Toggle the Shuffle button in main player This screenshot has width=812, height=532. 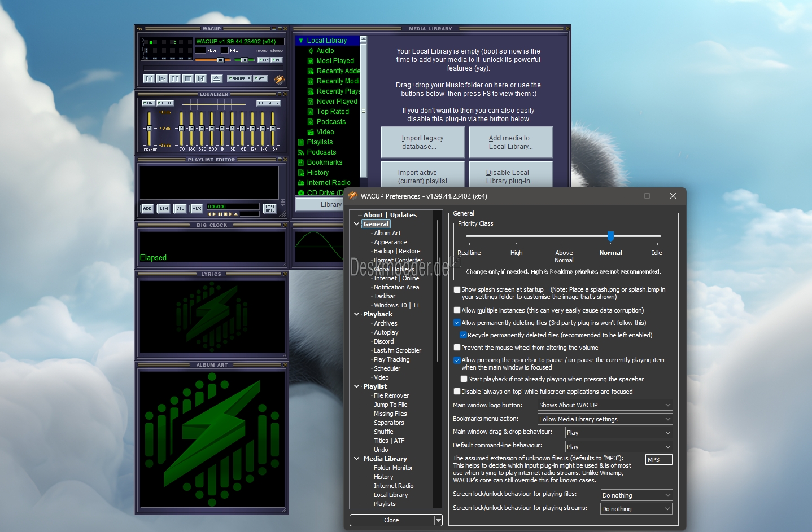[x=239, y=79]
